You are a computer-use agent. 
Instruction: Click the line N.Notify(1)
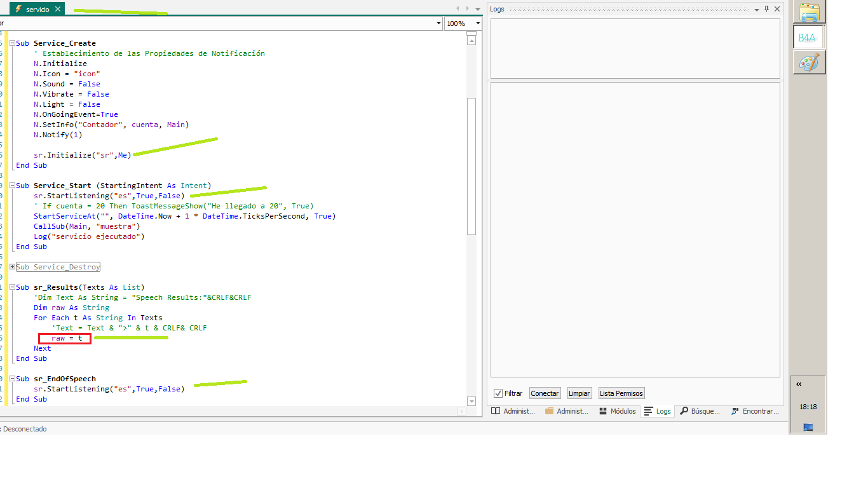(x=58, y=135)
